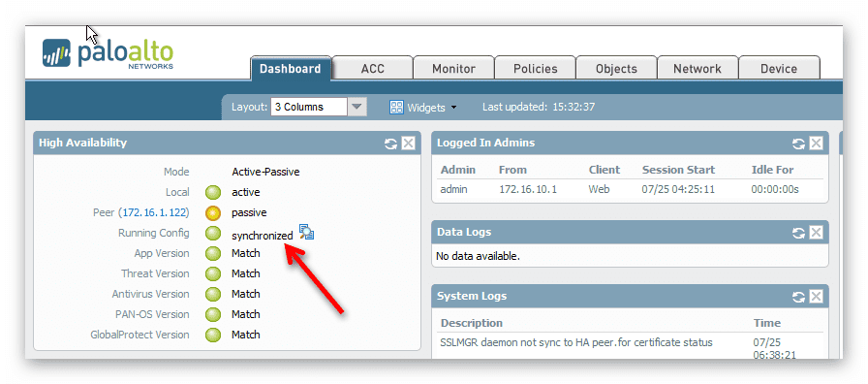
Task: Click the Web client cell
Action: pos(599,189)
